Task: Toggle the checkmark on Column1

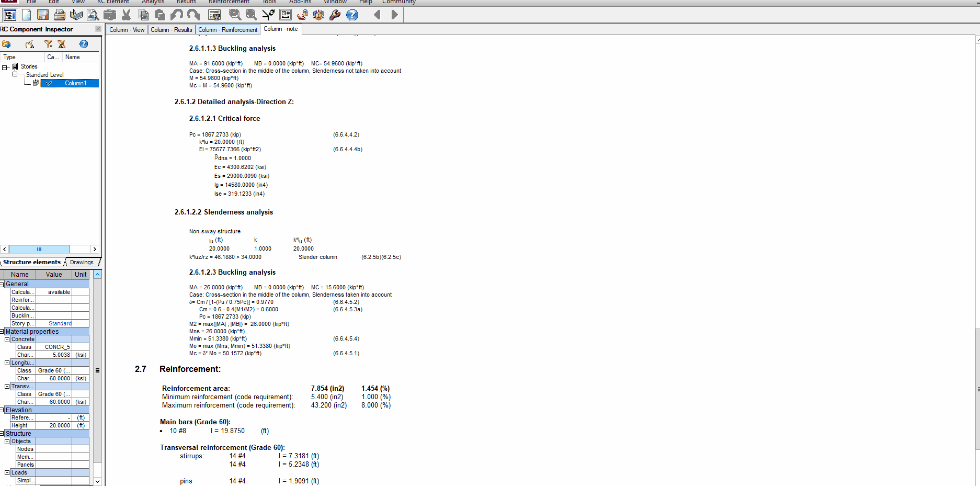Action: [x=48, y=83]
